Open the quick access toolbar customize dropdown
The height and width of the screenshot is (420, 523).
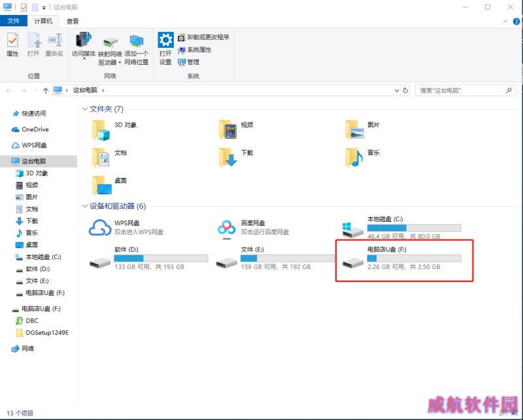pos(44,7)
